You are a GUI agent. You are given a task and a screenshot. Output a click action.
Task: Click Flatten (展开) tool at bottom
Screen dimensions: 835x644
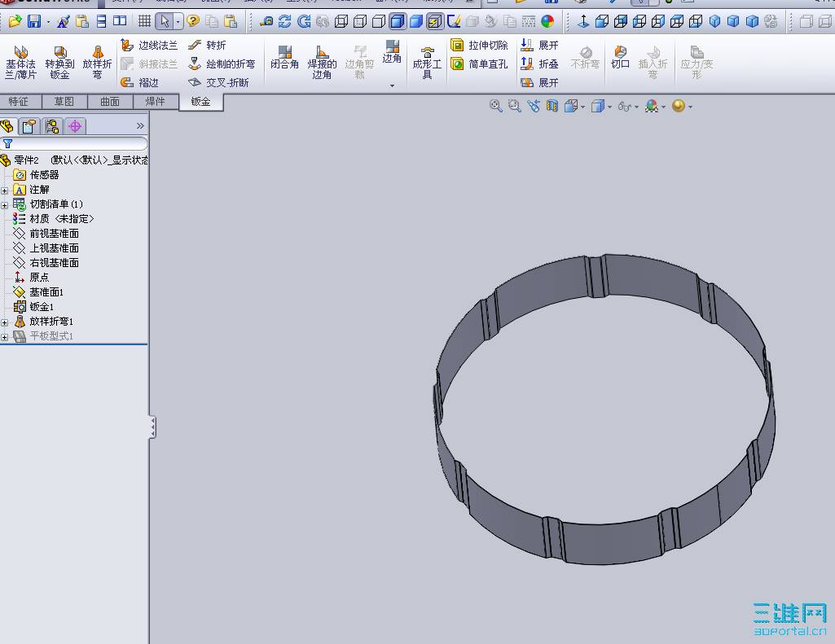[x=539, y=82]
